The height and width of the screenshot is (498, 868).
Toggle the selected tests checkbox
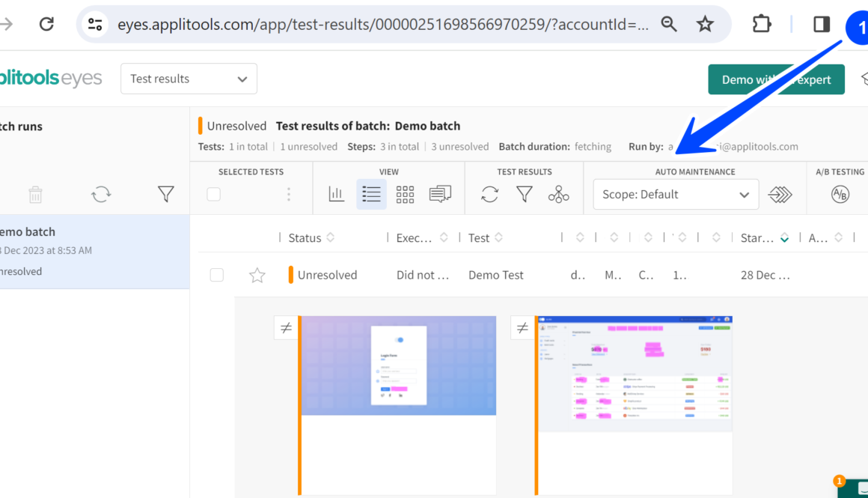[x=214, y=195]
